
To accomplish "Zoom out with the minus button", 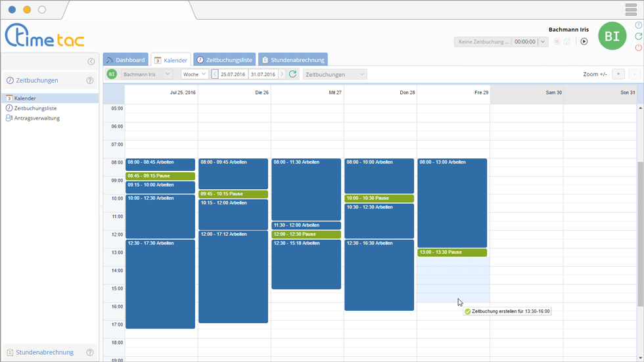I will click(x=635, y=74).
